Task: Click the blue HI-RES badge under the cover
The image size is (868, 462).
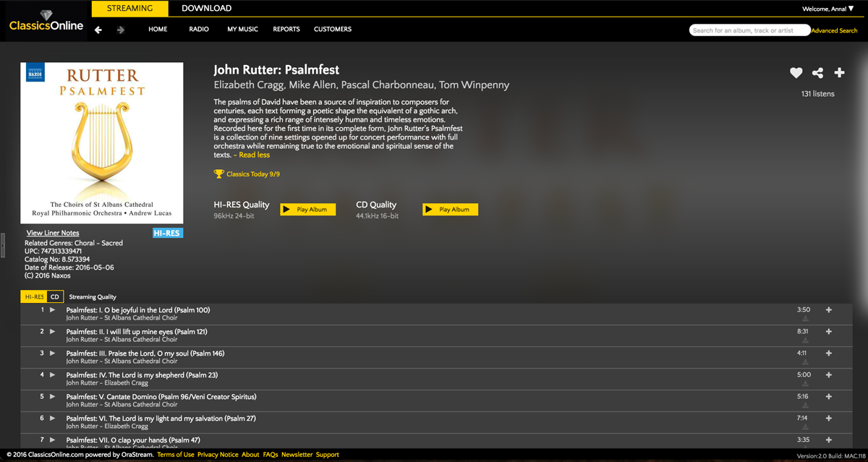Action: click(168, 233)
